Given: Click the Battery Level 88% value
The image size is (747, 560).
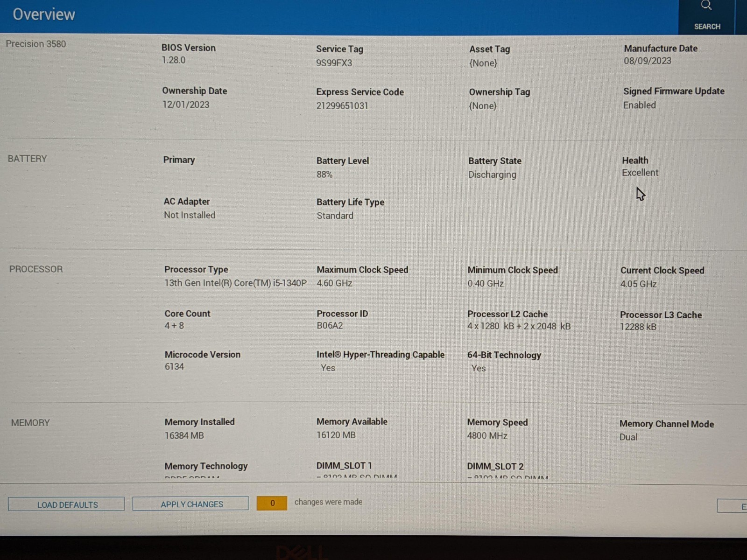Looking at the screenshot, I should point(324,175).
